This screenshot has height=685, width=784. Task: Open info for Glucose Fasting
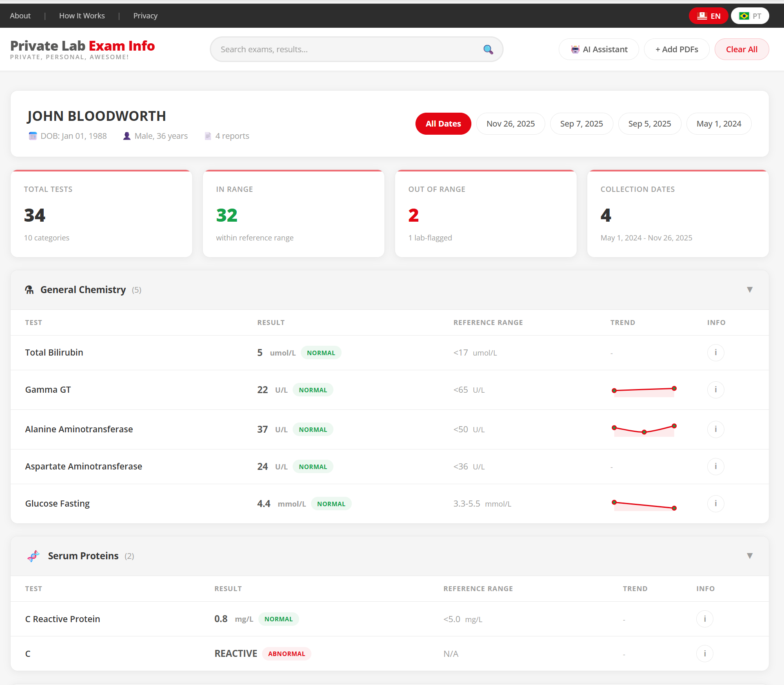[715, 504]
